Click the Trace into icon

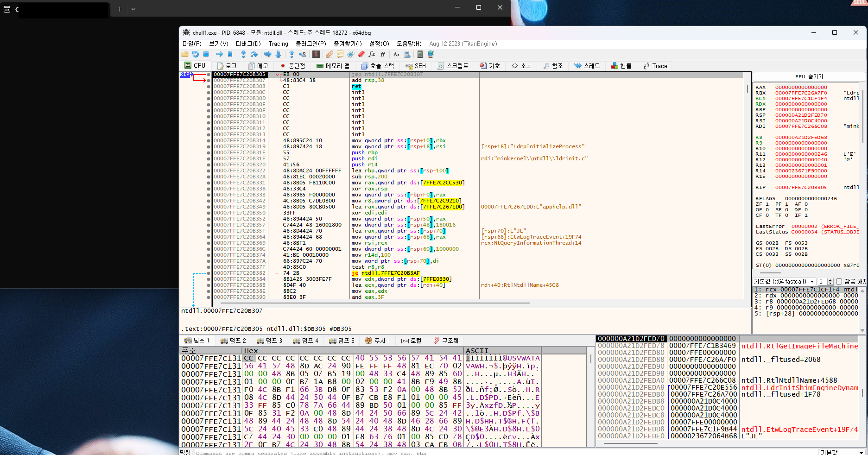[x=268, y=54]
